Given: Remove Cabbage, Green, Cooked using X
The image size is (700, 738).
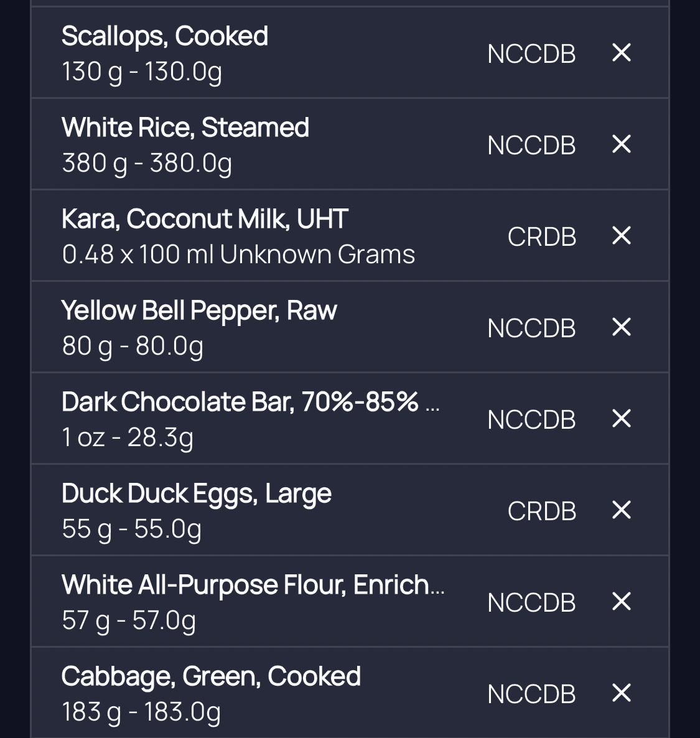Looking at the screenshot, I should click(x=622, y=693).
